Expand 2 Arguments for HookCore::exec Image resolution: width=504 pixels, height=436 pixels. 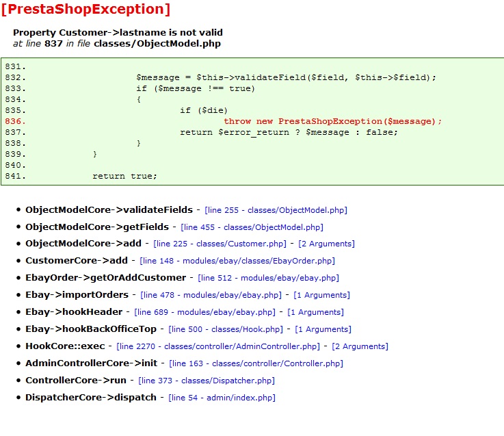[360, 346]
